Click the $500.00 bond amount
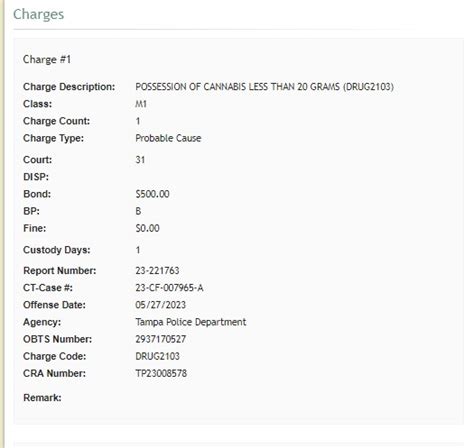The height and width of the screenshot is (448, 474). [152, 194]
